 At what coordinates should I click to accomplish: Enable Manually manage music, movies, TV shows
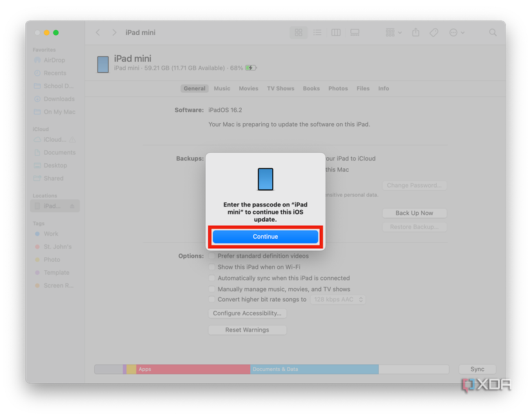pyautogui.click(x=212, y=289)
